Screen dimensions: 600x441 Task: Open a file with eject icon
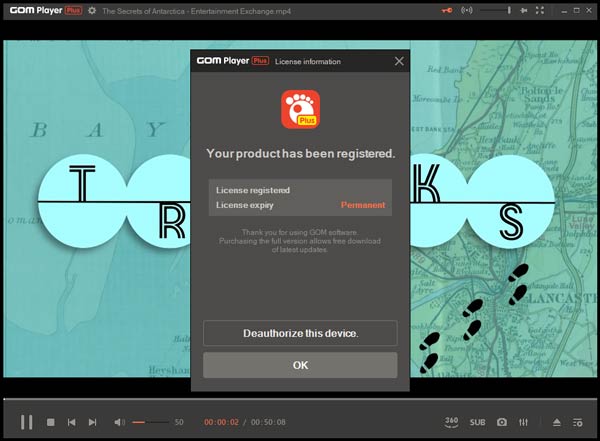click(x=557, y=422)
